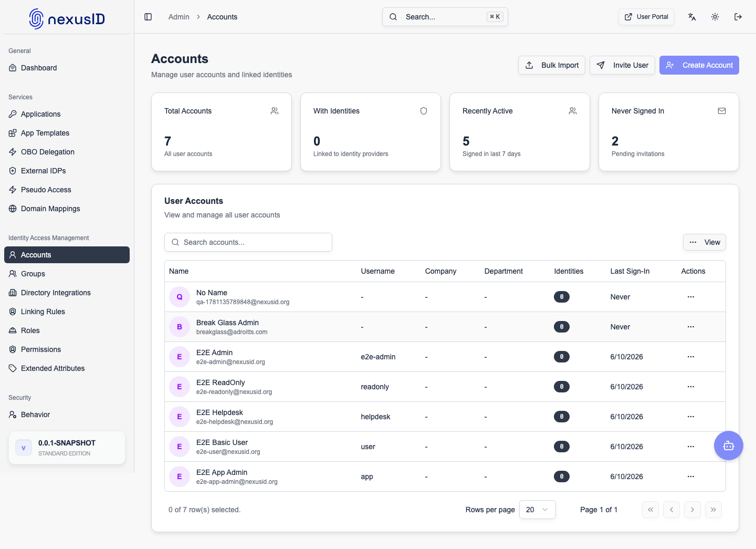Click the logout icon
The height and width of the screenshot is (549, 756).
(x=738, y=17)
